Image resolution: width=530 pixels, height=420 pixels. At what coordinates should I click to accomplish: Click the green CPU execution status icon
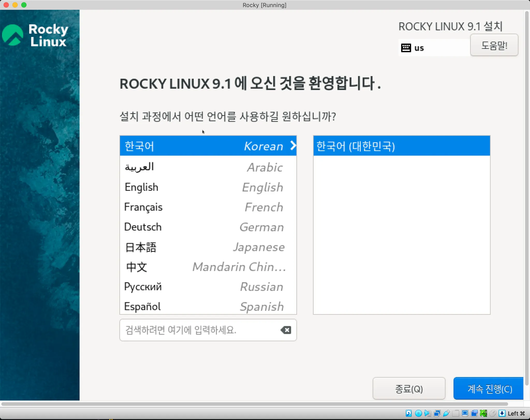pos(483,413)
